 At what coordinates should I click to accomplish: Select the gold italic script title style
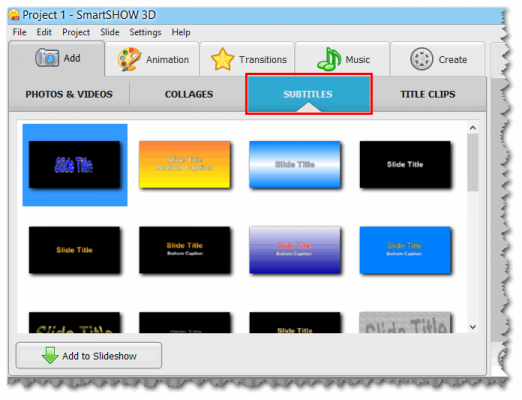pyautogui.click(x=75, y=323)
